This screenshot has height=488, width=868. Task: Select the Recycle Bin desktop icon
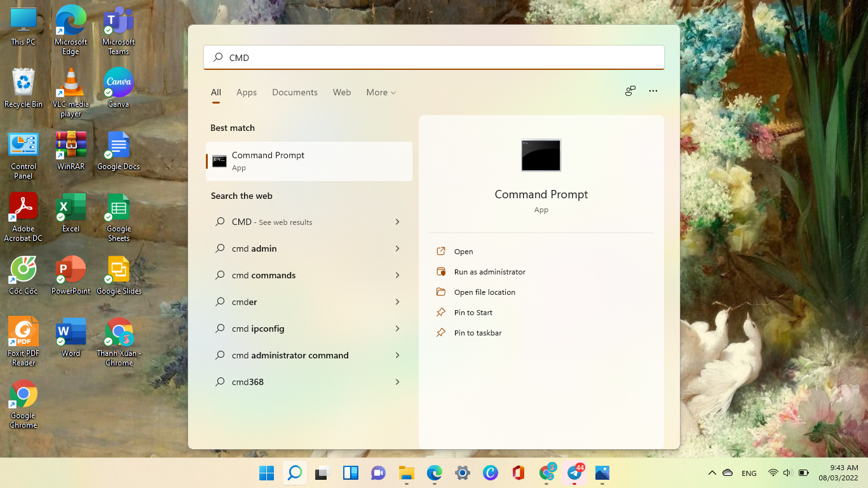point(24,88)
